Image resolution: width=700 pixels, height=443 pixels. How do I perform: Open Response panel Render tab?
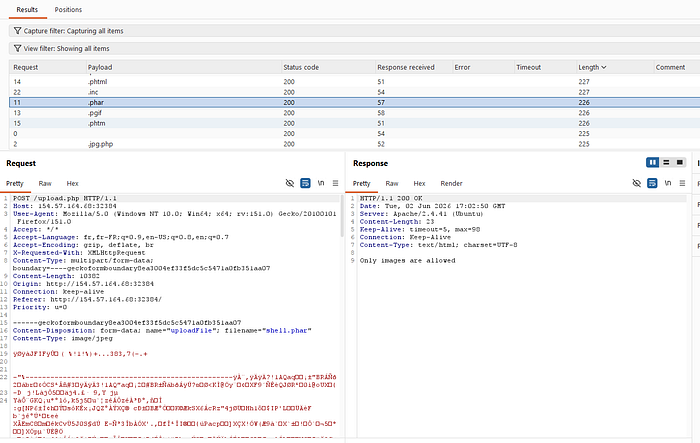[451, 183]
